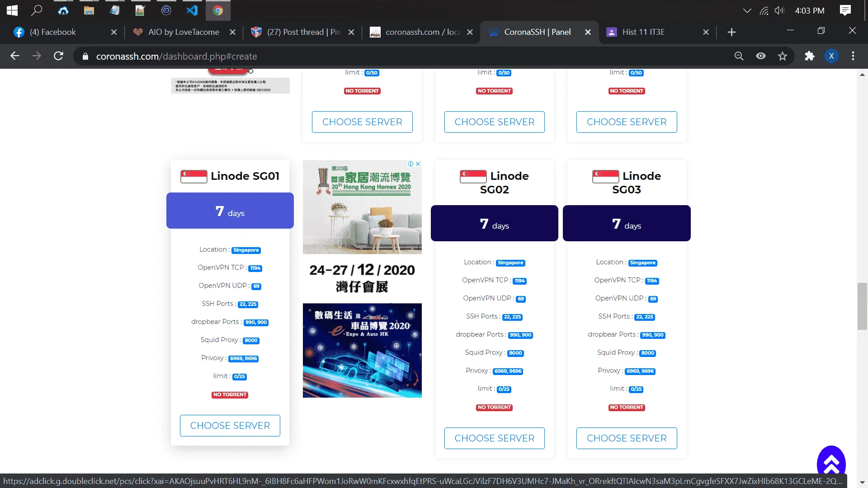Click the Singapore flag beside Linode SG03
Screen dimensions: 868x488
[605, 176]
